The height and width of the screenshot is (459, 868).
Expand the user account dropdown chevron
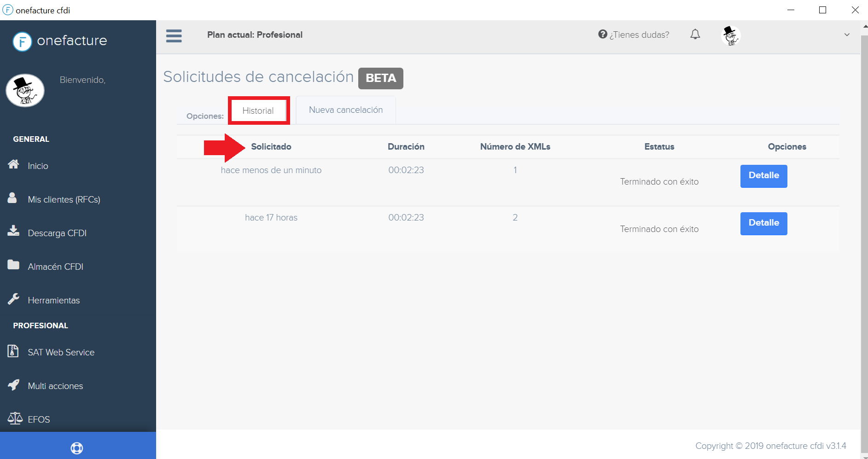click(846, 35)
